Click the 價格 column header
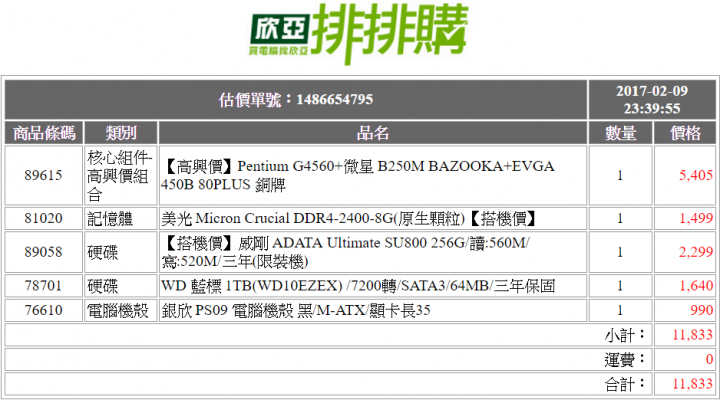720x400 pixels. 685,133
